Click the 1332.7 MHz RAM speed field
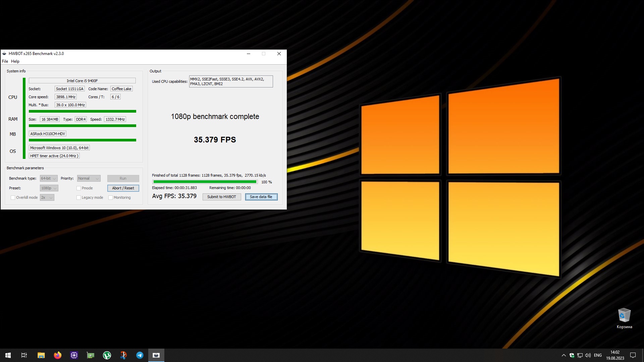The height and width of the screenshot is (362, 644). click(x=115, y=119)
